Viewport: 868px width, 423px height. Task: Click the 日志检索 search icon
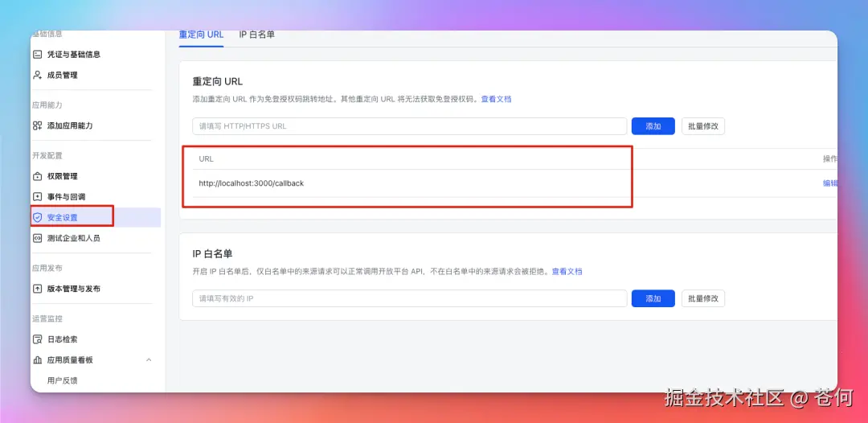[x=38, y=339]
